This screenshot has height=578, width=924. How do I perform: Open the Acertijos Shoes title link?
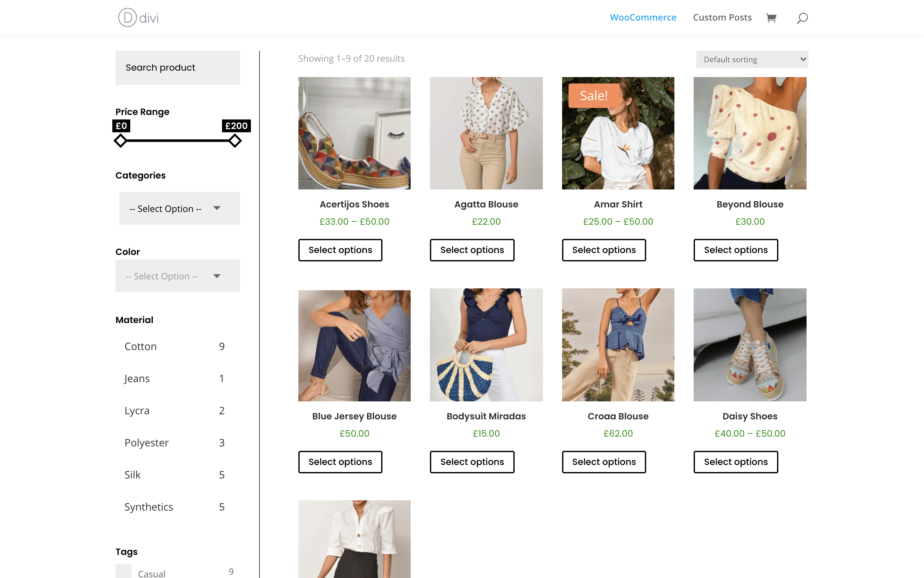pyautogui.click(x=354, y=205)
